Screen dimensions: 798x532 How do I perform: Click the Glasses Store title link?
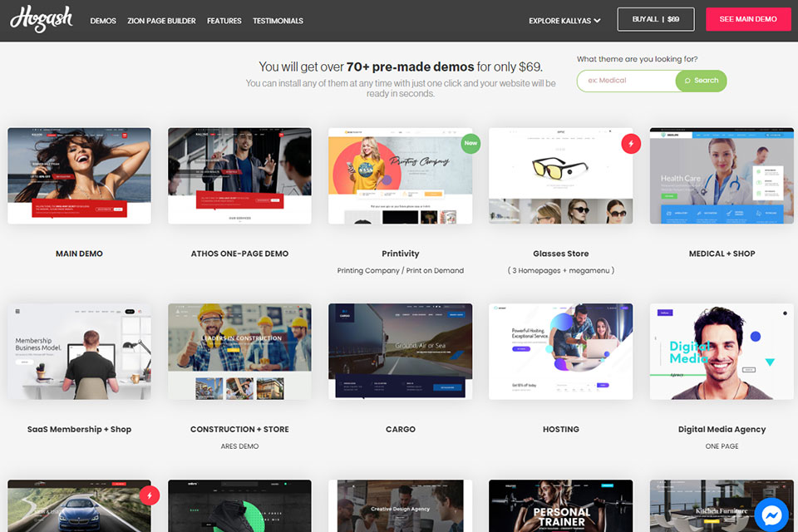point(561,254)
